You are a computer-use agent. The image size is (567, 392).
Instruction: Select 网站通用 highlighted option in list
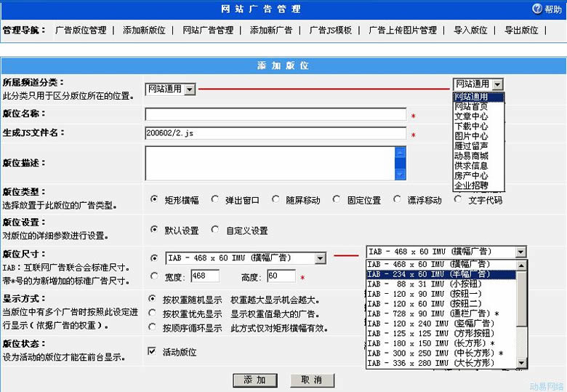click(x=478, y=97)
